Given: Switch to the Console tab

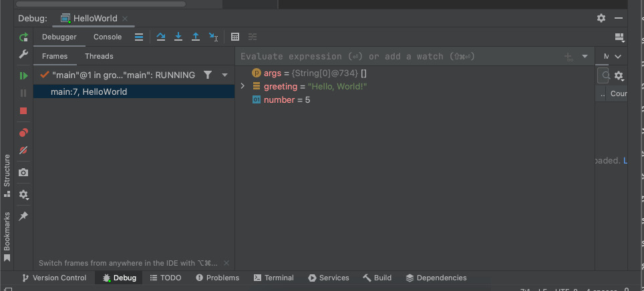Looking at the screenshot, I should (x=108, y=37).
